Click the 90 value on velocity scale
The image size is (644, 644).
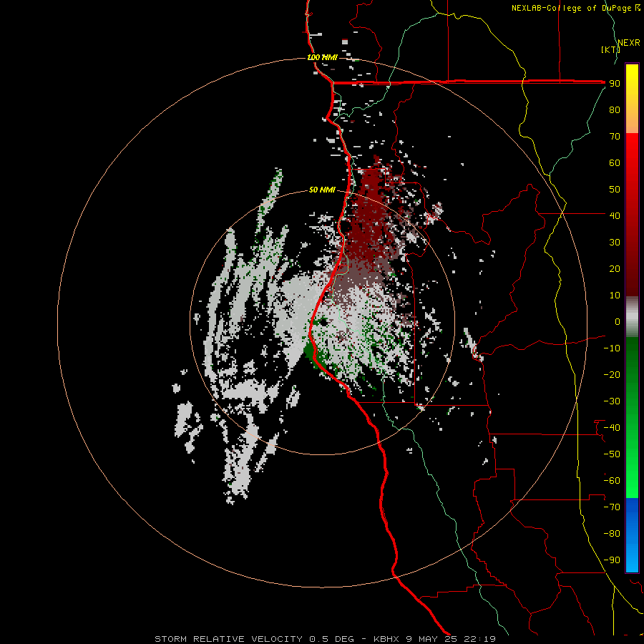click(615, 84)
